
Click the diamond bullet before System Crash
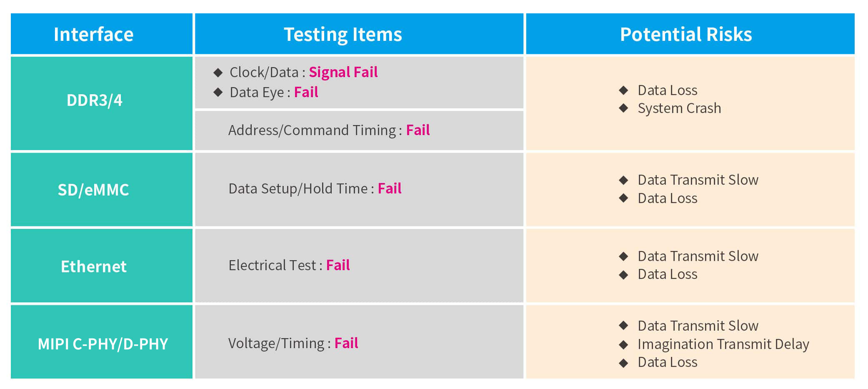[x=623, y=108]
